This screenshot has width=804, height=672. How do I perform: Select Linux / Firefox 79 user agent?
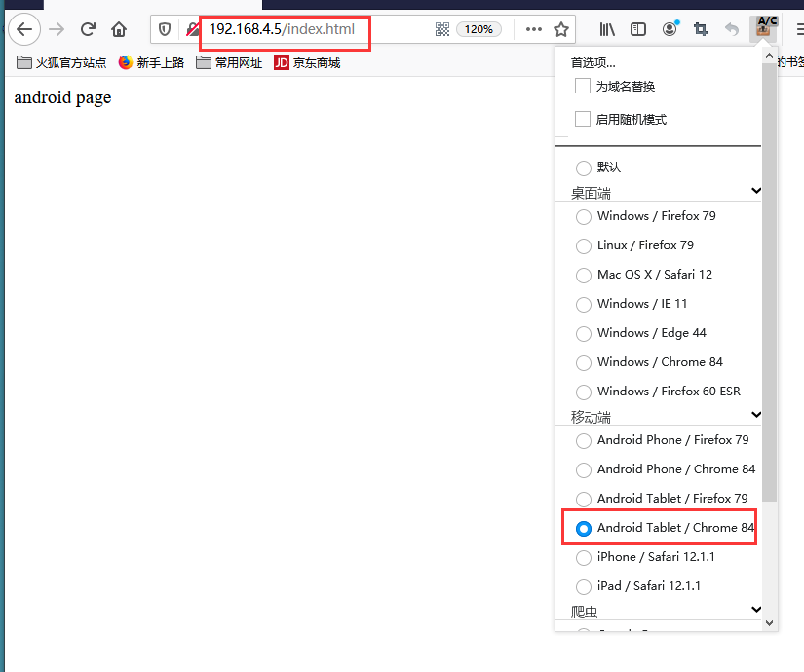tap(584, 246)
